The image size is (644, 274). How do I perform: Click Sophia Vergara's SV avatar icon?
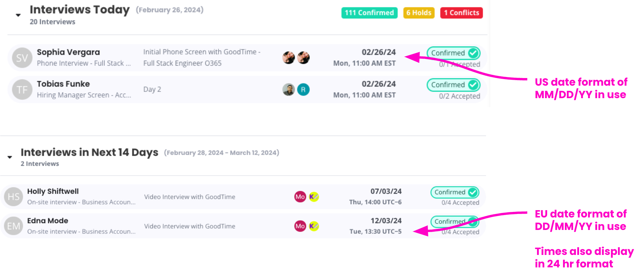(x=22, y=58)
